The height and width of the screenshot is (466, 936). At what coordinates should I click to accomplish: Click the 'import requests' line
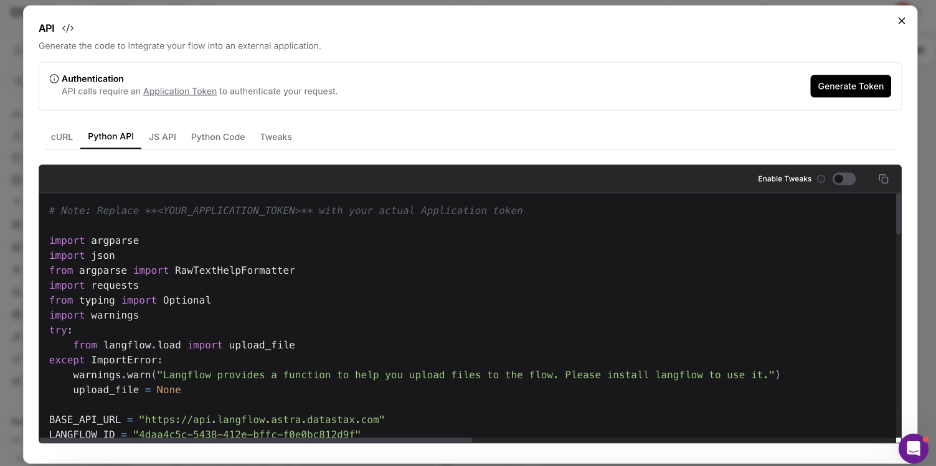[x=94, y=285]
